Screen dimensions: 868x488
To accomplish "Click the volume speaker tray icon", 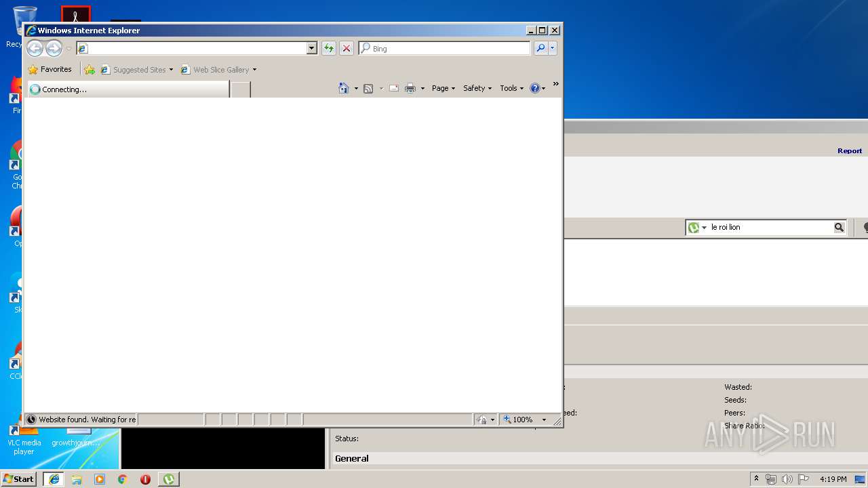I will pos(787,479).
